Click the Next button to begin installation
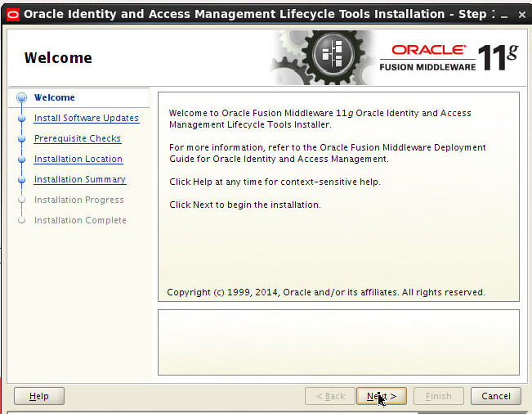 [382, 396]
